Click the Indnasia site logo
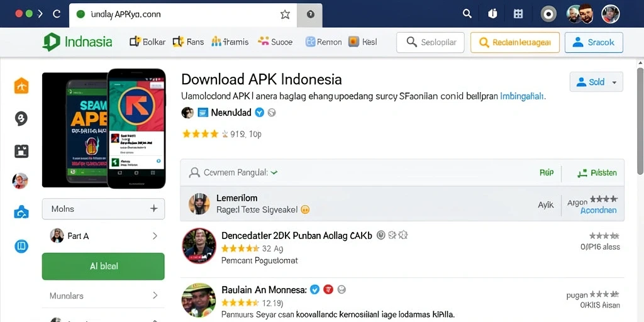This screenshot has height=322, width=644. click(x=77, y=42)
